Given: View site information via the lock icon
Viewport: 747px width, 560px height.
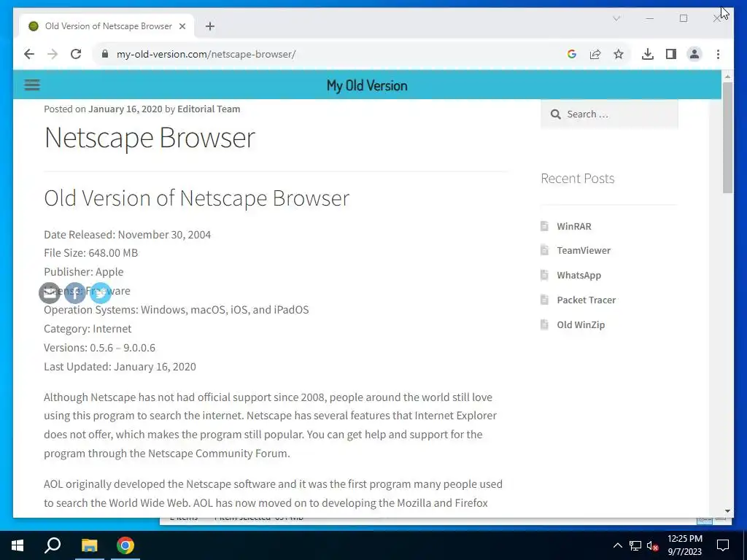Looking at the screenshot, I should (105, 54).
